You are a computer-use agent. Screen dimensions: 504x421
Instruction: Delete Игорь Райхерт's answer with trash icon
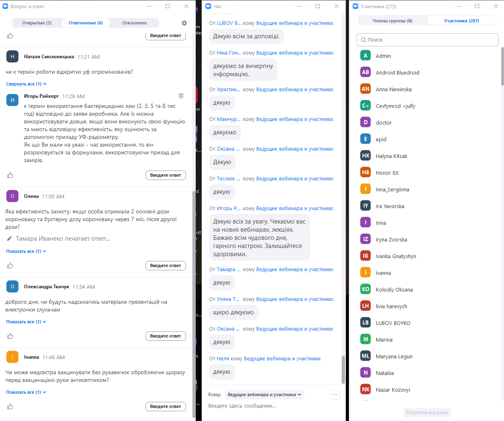coord(181,96)
